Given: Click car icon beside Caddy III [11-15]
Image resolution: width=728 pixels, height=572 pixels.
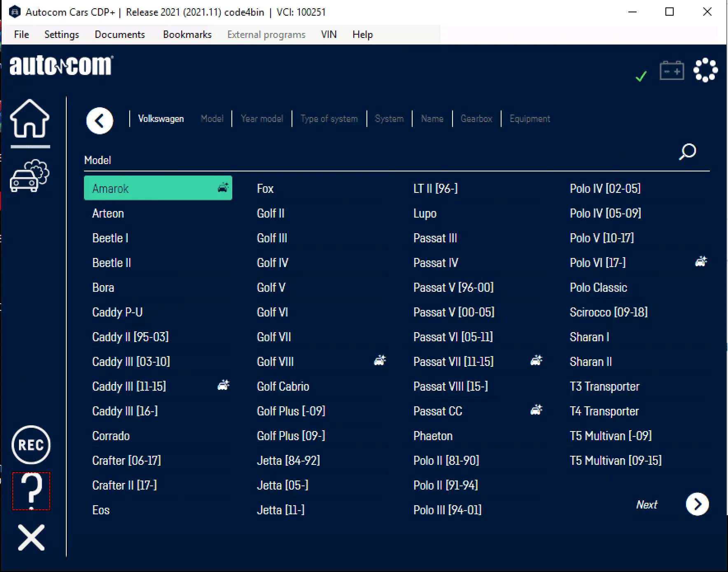Looking at the screenshot, I should 223,385.
